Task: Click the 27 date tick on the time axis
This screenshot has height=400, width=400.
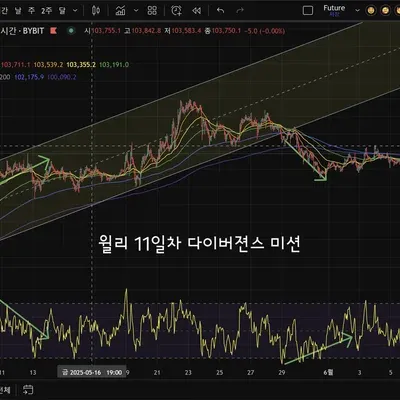Action: click(250, 372)
